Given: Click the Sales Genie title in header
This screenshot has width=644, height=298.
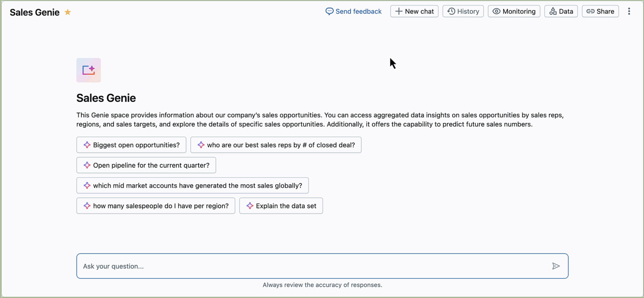Looking at the screenshot, I should click(35, 12).
